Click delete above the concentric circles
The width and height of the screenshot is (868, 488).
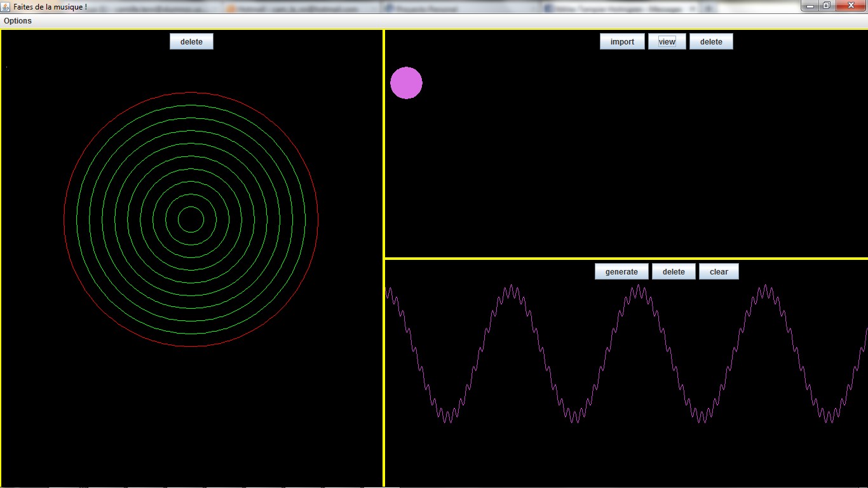click(x=191, y=42)
